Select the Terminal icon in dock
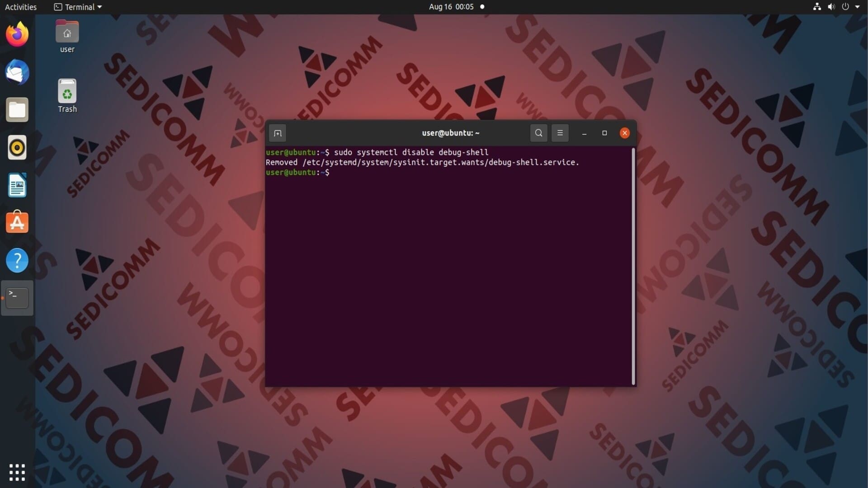This screenshot has width=868, height=488. click(17, 298)
